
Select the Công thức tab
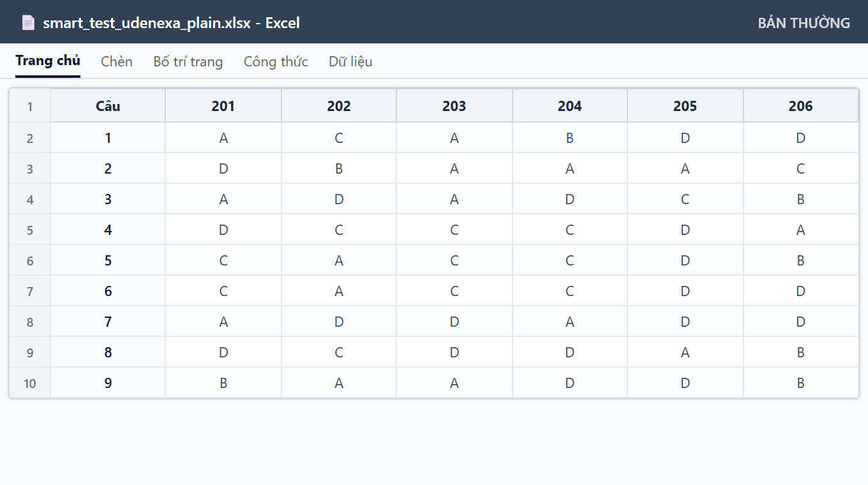(276, 61)
